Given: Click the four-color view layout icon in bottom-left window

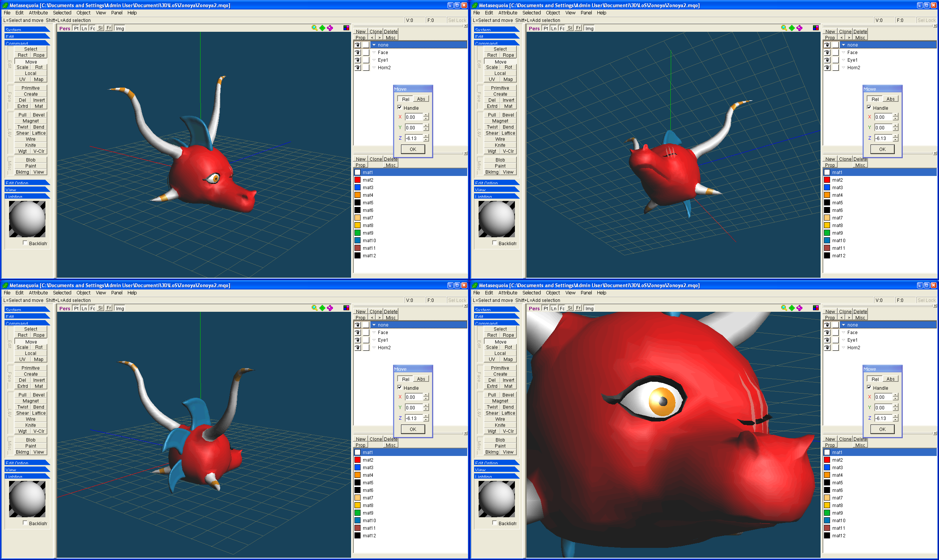Looking at the screenshot, I should pyautogui.click(x=346, y=308).
